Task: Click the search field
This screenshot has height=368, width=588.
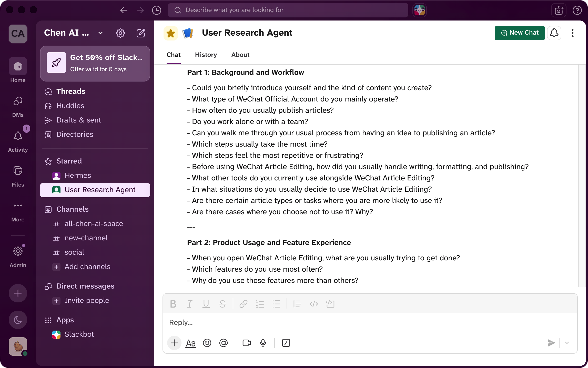Action: coord(288,10)
